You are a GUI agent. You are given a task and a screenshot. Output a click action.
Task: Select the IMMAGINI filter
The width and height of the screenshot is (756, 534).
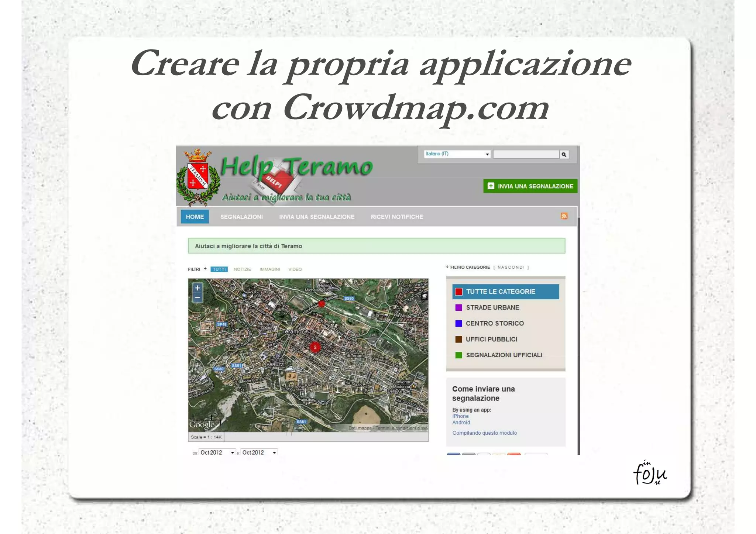pos(270,269)
